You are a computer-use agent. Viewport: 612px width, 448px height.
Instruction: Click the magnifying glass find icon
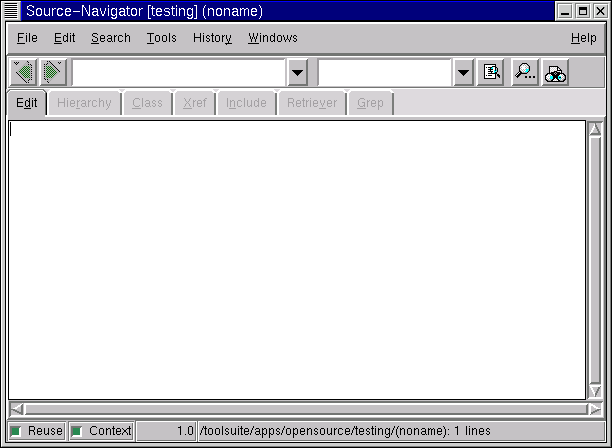(x=525, y=72)
